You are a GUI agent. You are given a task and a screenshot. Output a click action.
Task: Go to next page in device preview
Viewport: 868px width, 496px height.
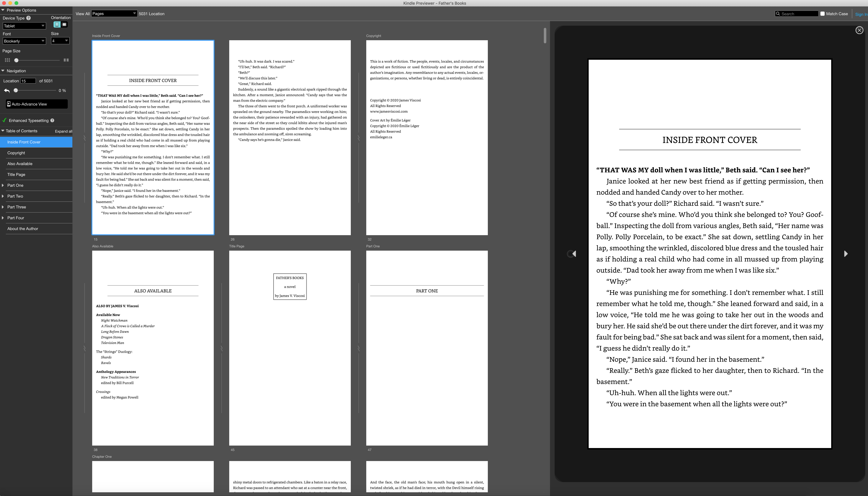point(846,254)
